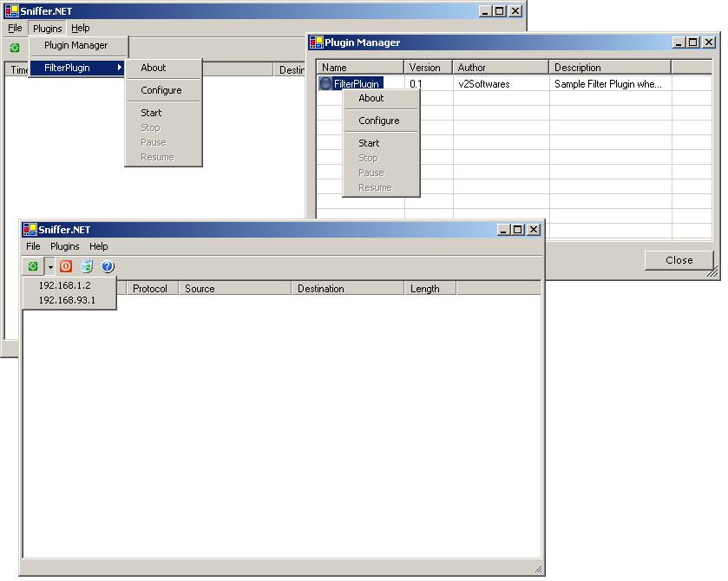This screenshot has width=728, height=581.
Task: Click the green start capture toolbar icon above the IP list
Action: tap(32, 267)
